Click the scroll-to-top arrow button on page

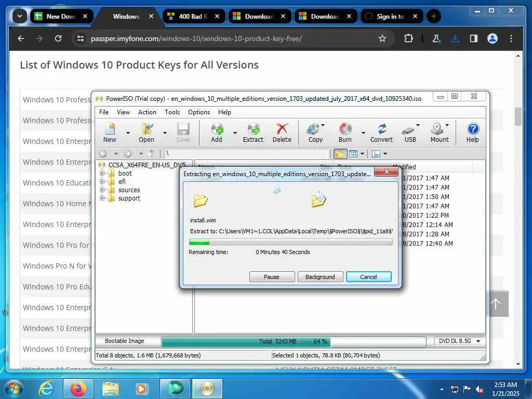pos(496,304)
